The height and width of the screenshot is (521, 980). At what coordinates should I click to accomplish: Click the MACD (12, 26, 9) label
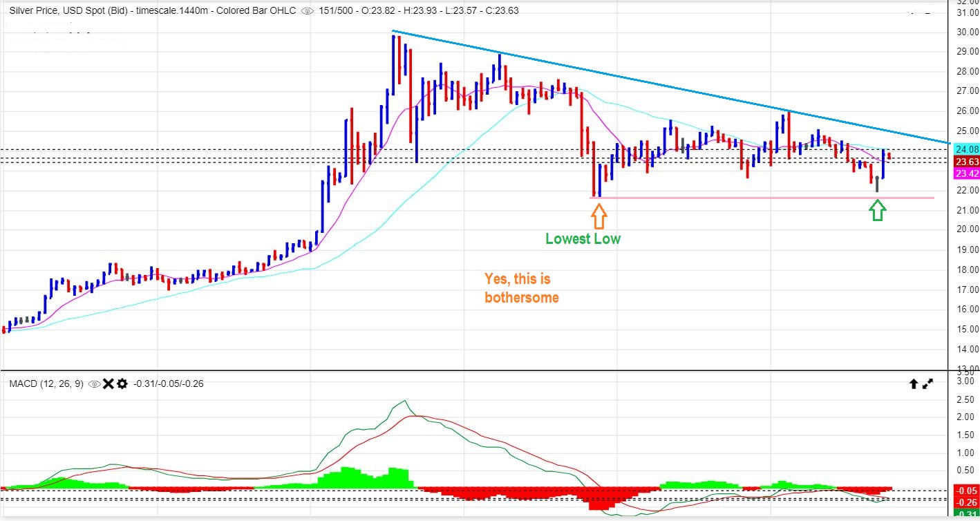pos(46,384)
